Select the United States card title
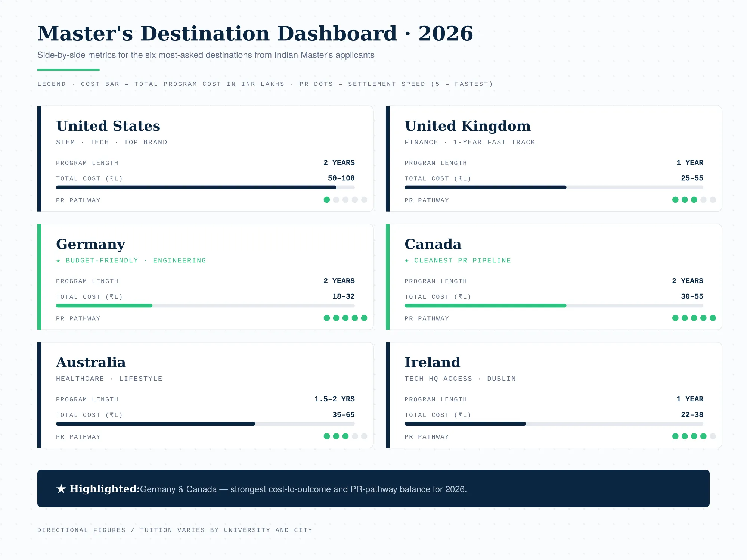The image size is (747, 560). coord(108,126)
